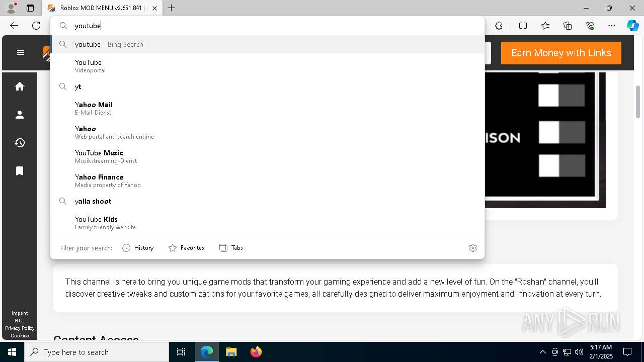The image size is (644, 362).
Task: Go to Home in site sidebar
Action: click(20, 86)
